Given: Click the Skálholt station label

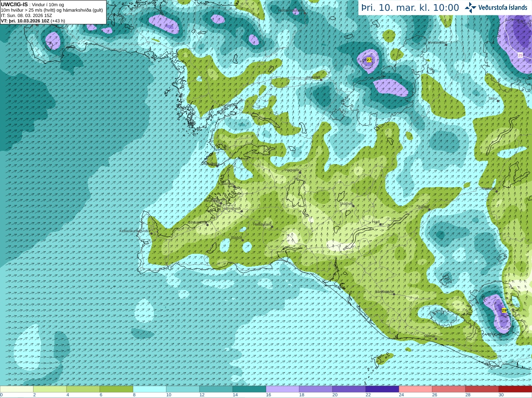Looking at the screenshot, I should [346, 204].
